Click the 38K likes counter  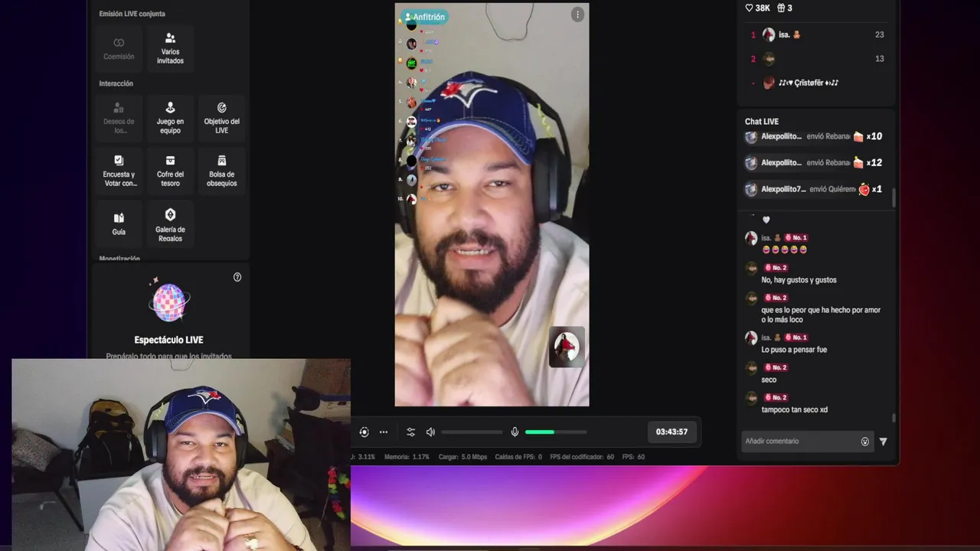758,8
